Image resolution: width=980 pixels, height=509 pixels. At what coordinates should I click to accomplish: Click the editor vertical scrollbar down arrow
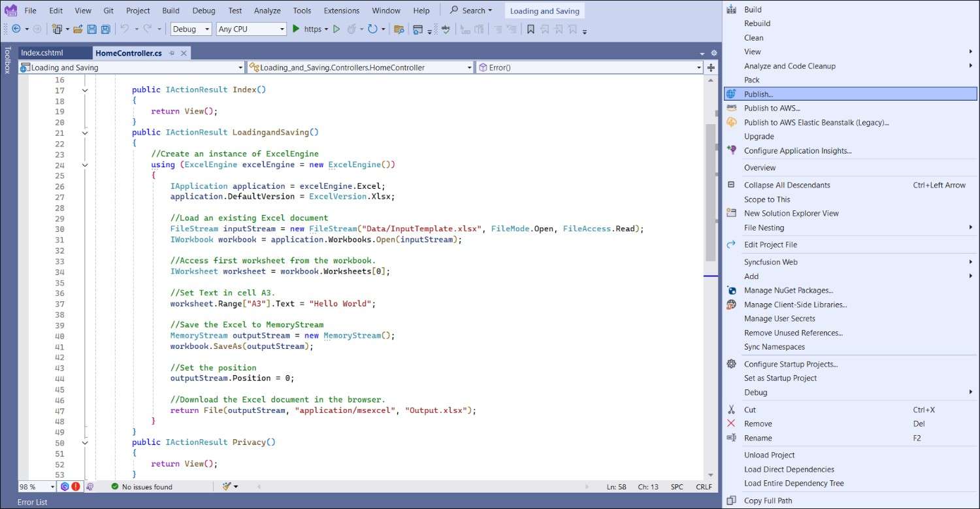(711, 475)
